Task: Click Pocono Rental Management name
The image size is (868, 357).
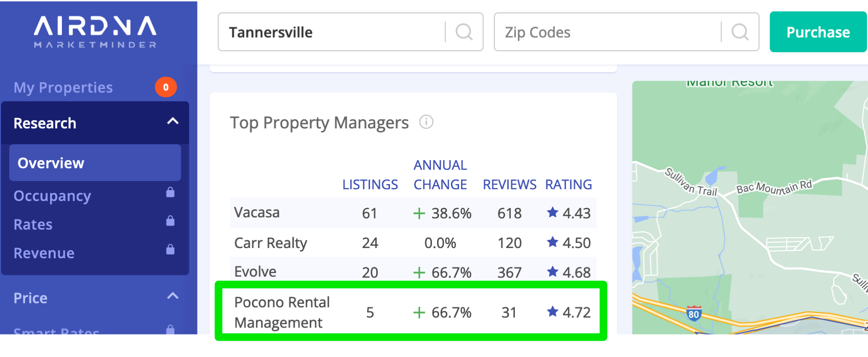Action: [282, 313]
